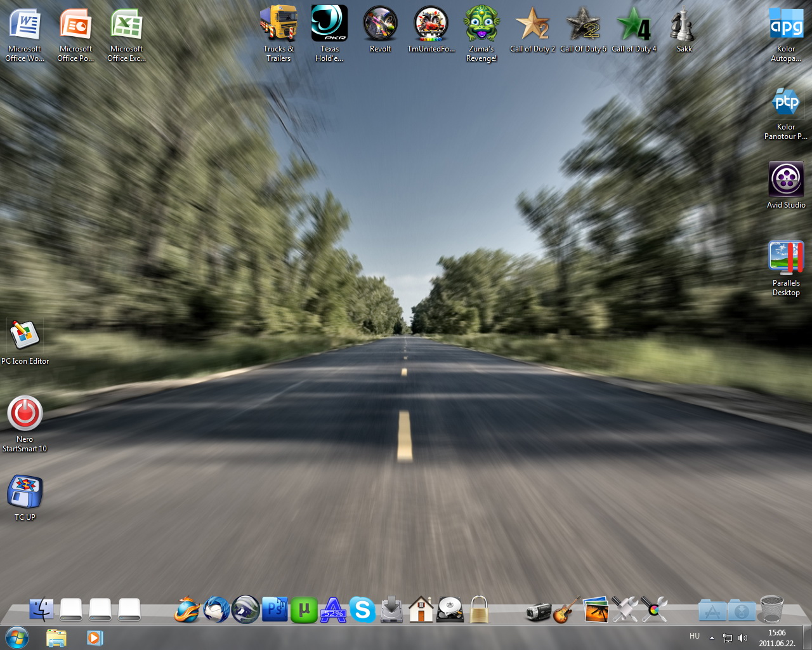Launch Avid Studio shortcut
This screenshot has height=650, width=812.
pos(786,185)
